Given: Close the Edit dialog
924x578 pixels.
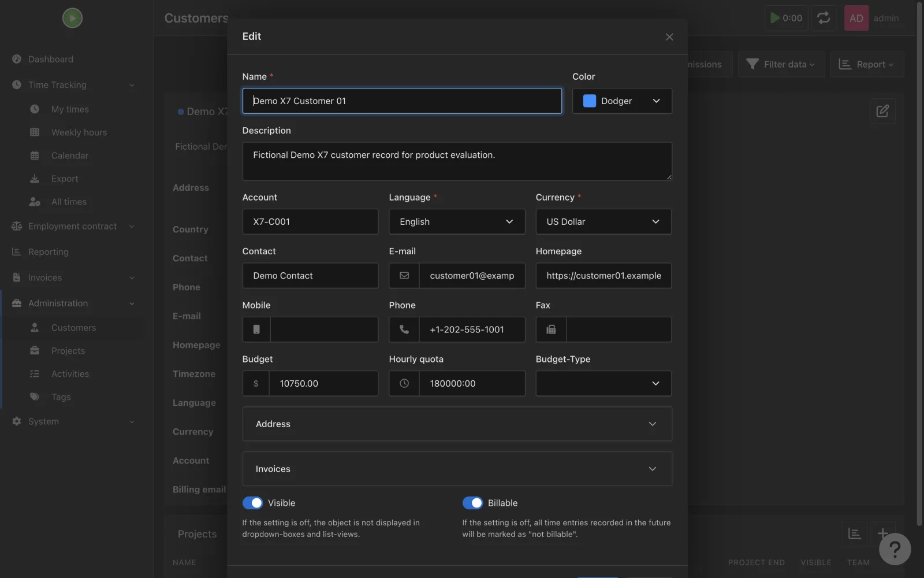Looking at the screenshot, I should [x=669, y=36].
